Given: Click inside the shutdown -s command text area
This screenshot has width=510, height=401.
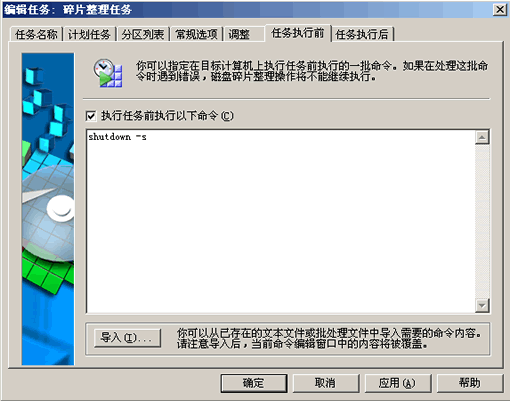Looking at the screenshot, I should click(x=281, y=221).
